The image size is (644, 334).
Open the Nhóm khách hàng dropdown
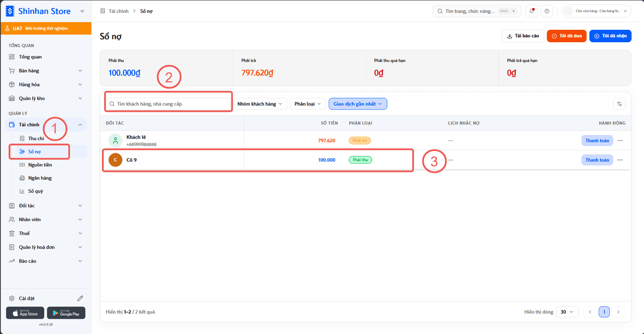[x=260, y=104]
